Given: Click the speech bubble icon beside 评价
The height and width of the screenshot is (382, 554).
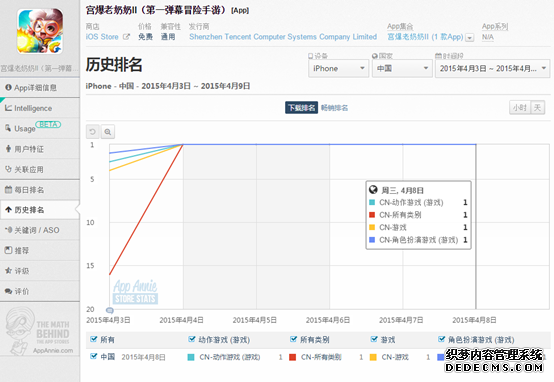Looking at the screenshot, I should pyautogui.click(x=8, y=291).
